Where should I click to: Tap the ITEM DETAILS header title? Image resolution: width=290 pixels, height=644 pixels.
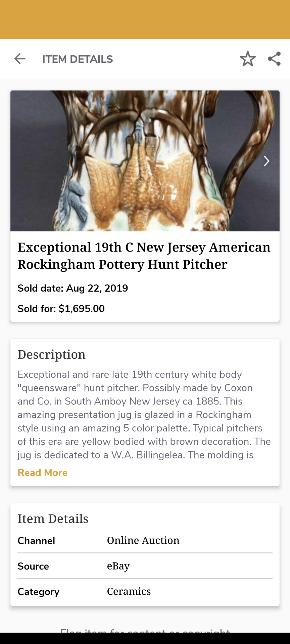[x=78, y=59]
